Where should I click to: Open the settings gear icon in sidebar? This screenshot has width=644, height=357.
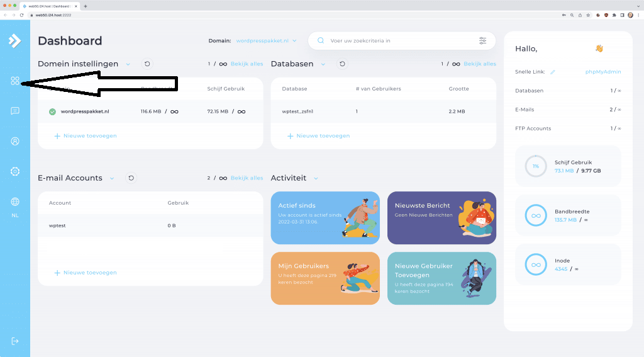15,171
